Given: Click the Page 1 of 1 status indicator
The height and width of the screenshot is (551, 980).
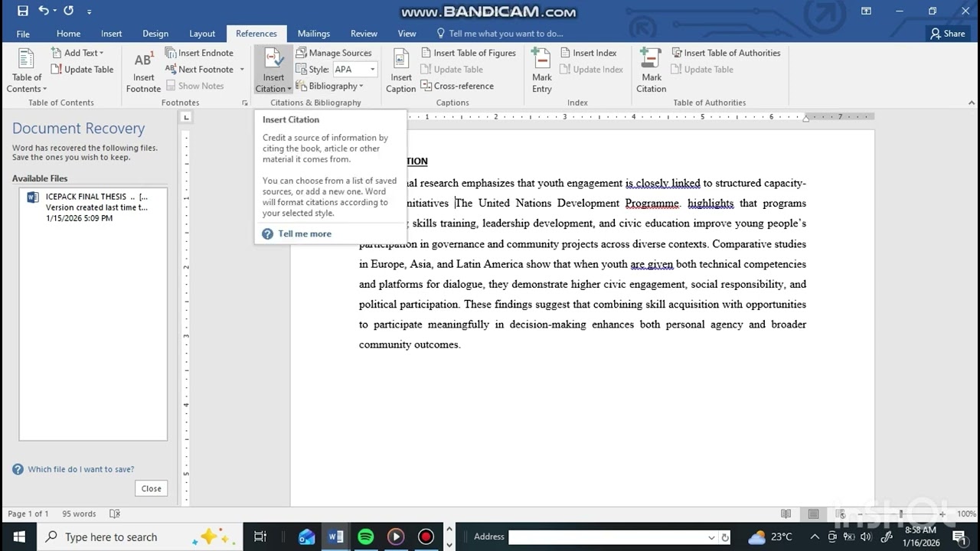Looking at the screenshot, I should click(x=28, y=514).
